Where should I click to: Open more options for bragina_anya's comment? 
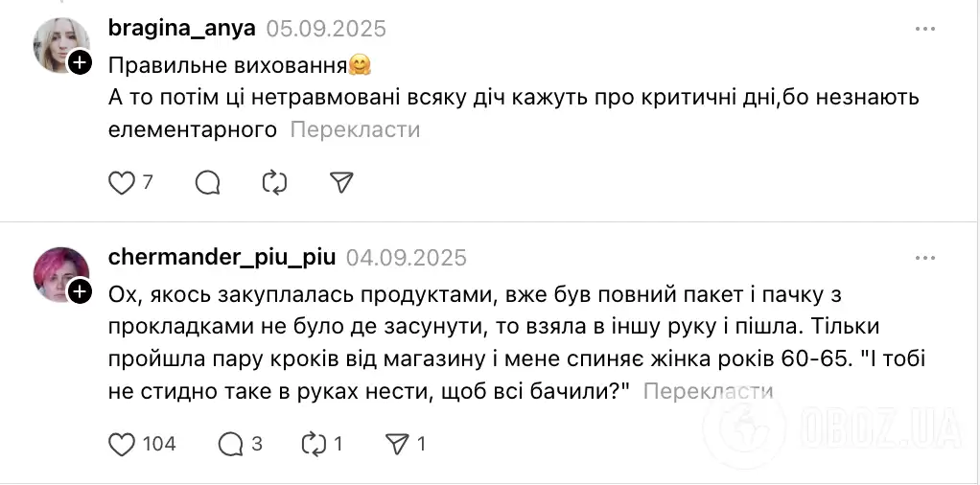(x=924, y=30)
